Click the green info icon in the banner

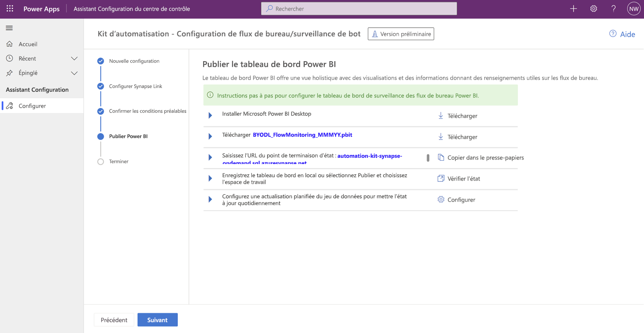pyautogui.click(x=210, y=95)
